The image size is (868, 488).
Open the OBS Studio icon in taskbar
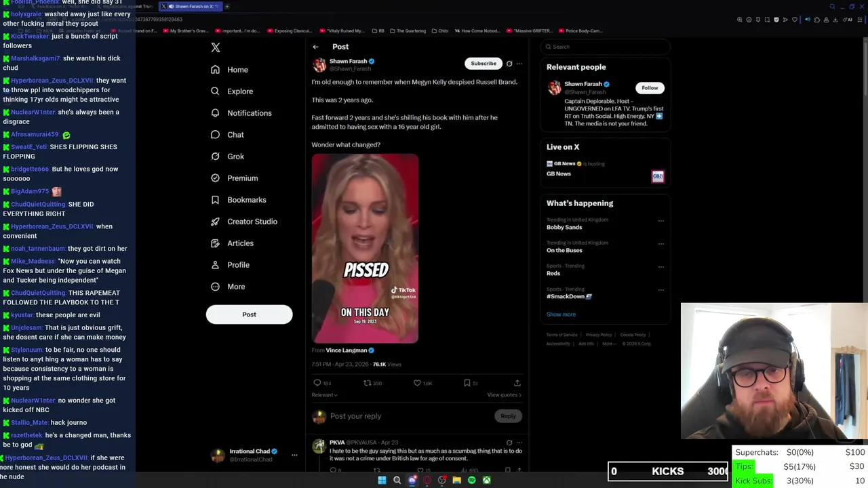pyautogui.click(x=441, y=481)
